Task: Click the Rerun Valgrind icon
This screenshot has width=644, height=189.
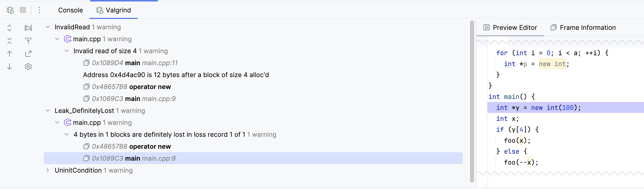Action: pyautogui.click(x=10, y=10)
